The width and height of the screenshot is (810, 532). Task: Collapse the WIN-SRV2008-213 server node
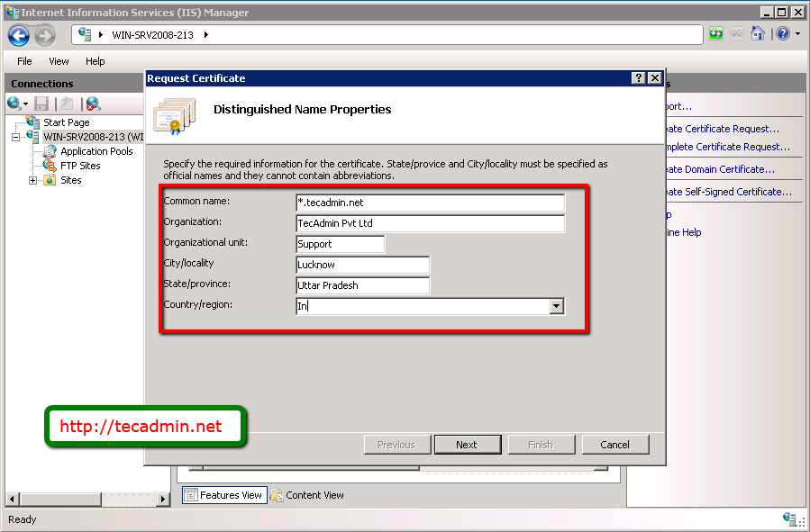pos(16,137)
